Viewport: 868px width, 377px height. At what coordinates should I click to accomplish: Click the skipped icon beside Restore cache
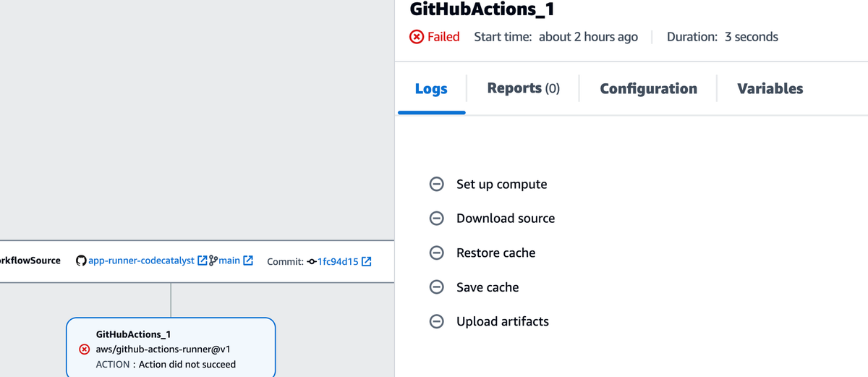point(437,253)
